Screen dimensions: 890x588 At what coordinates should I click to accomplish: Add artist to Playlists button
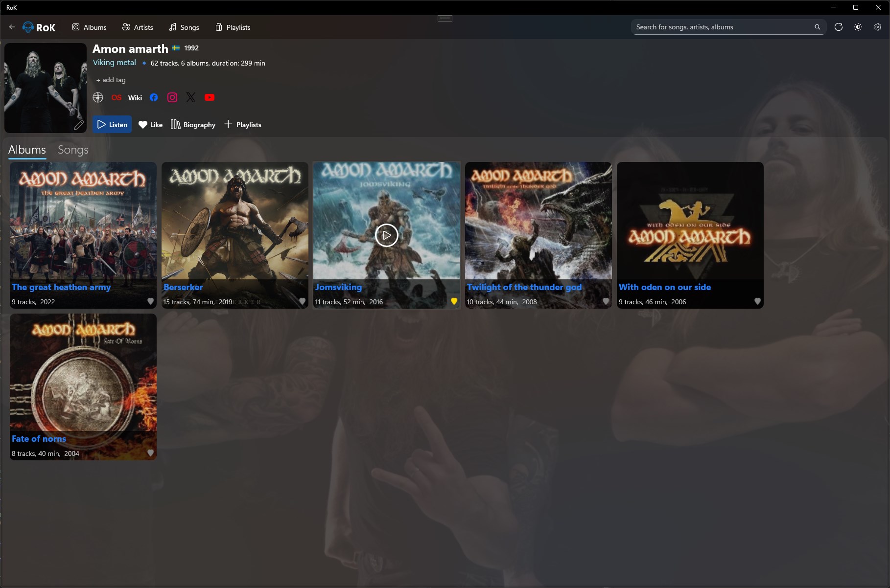tap(243, 125)
